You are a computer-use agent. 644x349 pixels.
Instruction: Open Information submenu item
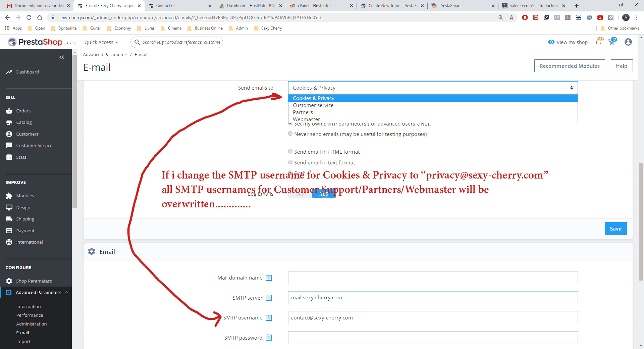tap(29, 307)
